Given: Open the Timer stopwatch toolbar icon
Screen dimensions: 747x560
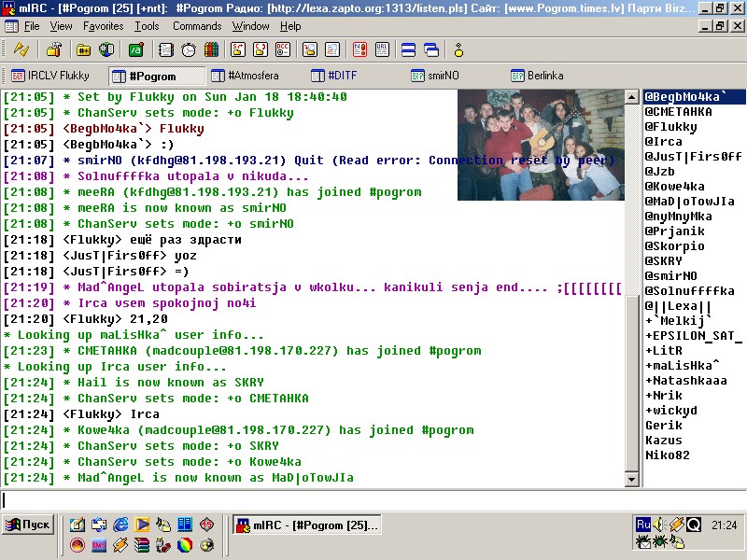Looking at the screenshot, I should (189, 49).
